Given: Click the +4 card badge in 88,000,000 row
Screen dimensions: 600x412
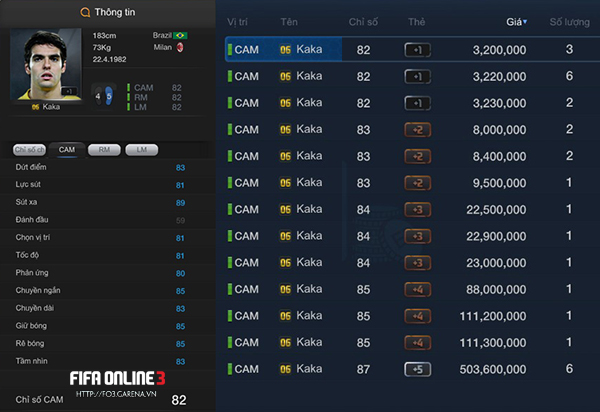Looking at the screenshot, I should click(x=418, y=289).
